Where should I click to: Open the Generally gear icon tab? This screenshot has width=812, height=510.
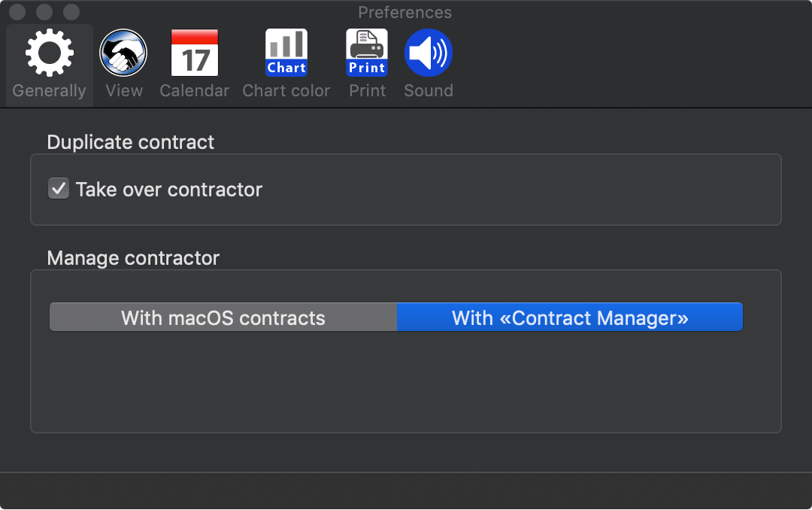[x=49, y=53]
